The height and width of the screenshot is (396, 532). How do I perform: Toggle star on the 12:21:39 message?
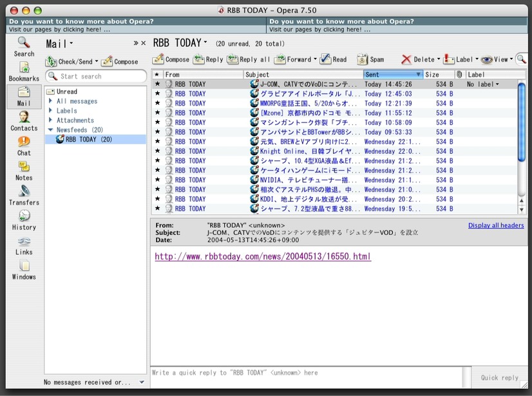tap(157, 103)
